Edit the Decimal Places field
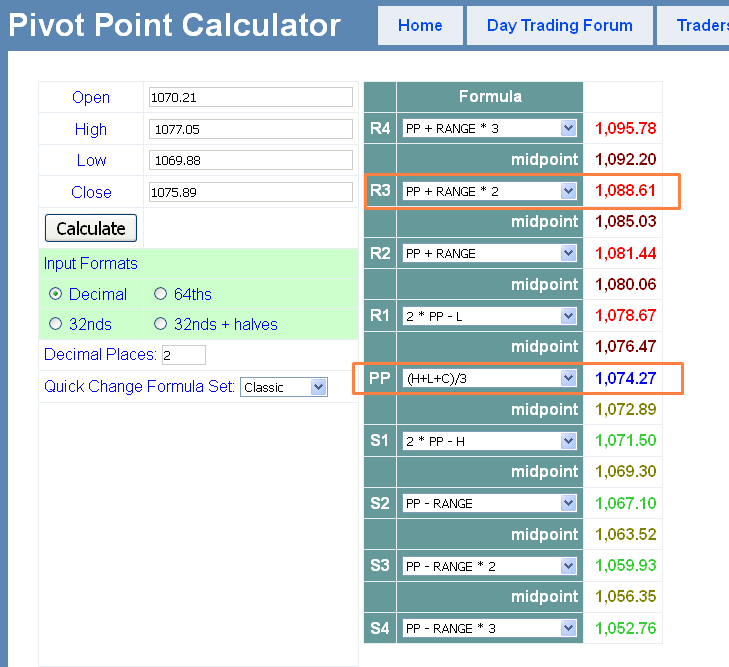Image resolution: width=729 pixels, height=667 pixels. (183, 355)
